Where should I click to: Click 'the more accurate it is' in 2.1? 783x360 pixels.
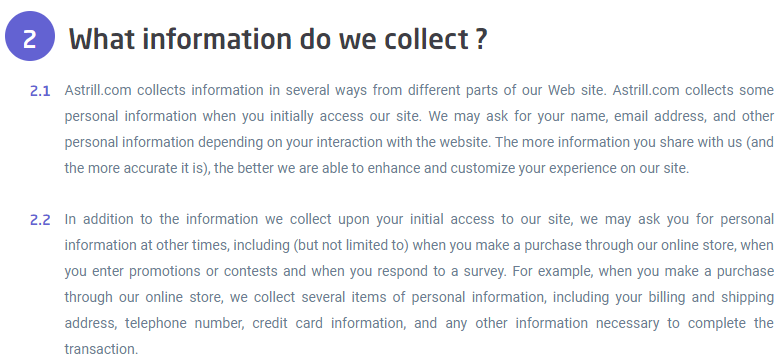[x=132, y=168]
